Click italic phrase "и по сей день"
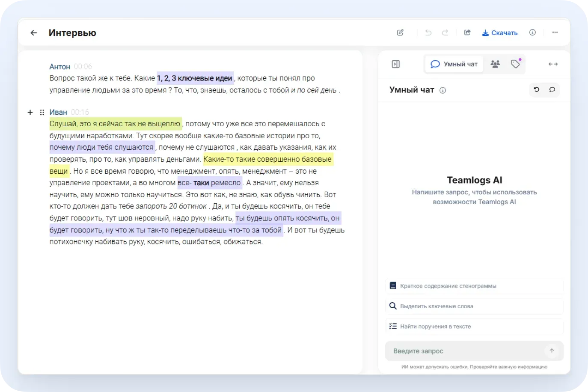The width and height of the screenshot is (588, 392). [x=314, y=90]
